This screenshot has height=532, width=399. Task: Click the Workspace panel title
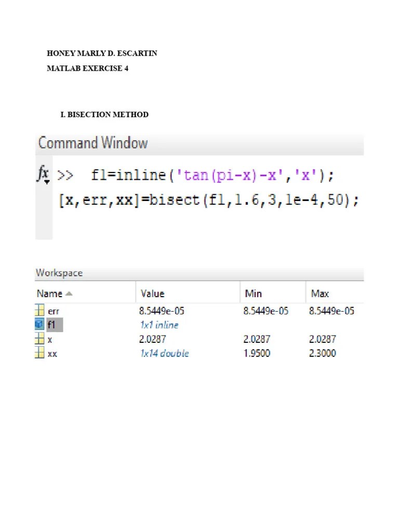click(x=59, y=273)
